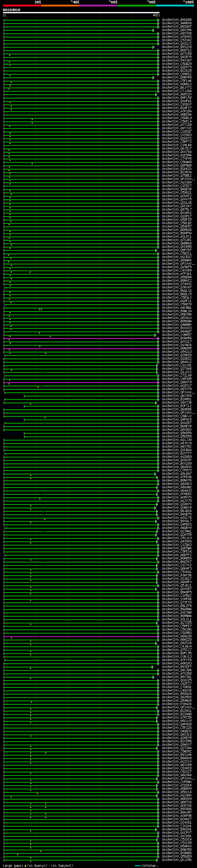The width and height of the screenshot is (197, 868).
Task: Select hit label UniRef100_B9I381
Action: coord(177,677)
